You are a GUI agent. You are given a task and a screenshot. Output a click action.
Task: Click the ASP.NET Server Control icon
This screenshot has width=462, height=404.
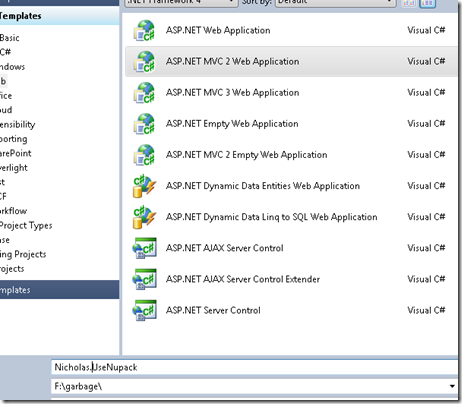click(144, 310)
